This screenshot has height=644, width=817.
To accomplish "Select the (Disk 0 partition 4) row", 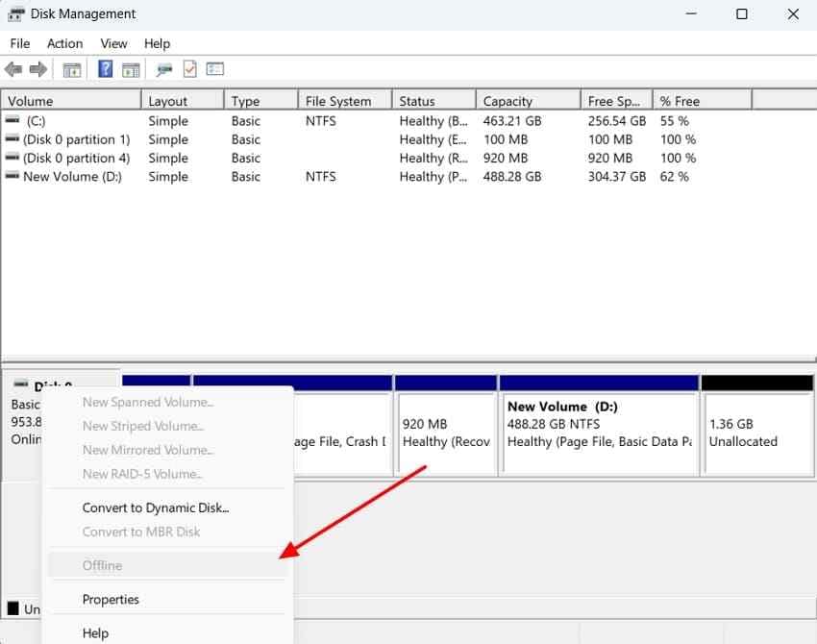I will click(x=377, y=159).
